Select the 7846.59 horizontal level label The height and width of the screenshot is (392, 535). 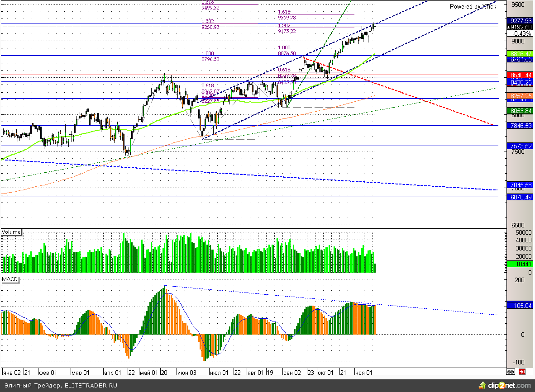(x=520, y=126)
